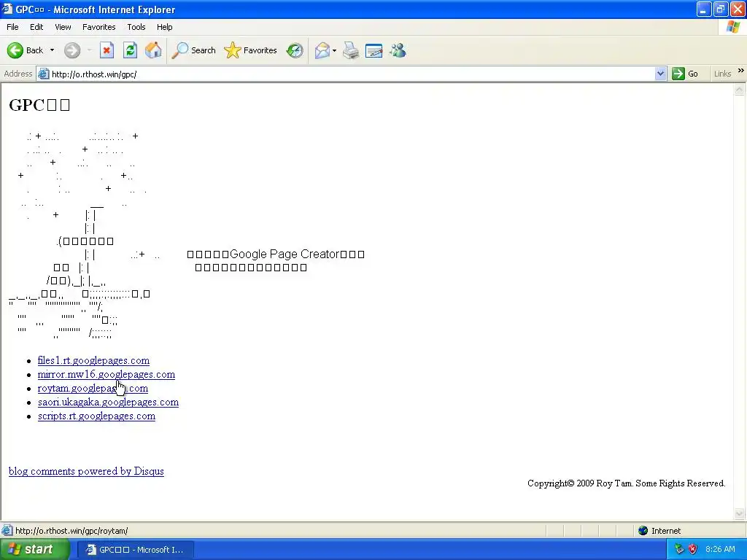
Task: Click the red security shield tray icon
Action: coord(693,550)
